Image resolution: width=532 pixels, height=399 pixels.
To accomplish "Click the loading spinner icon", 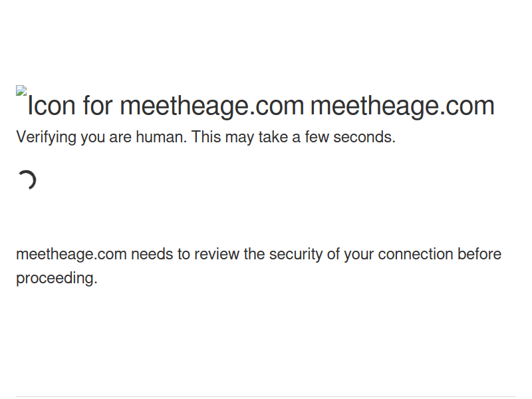I will pos(27,180).
